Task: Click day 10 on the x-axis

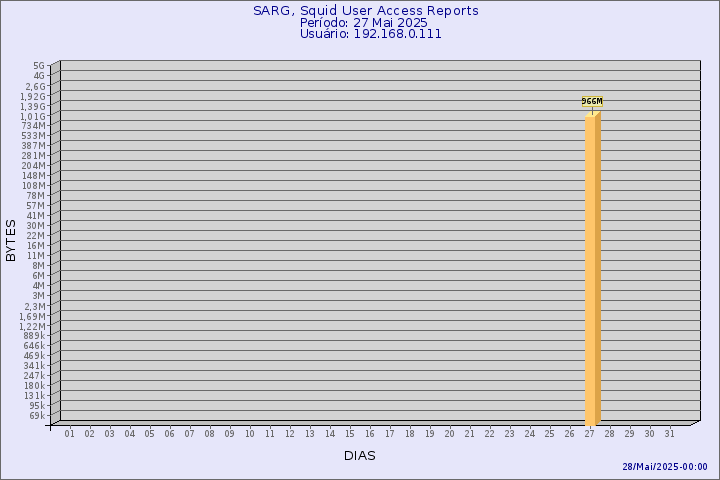Action: point(249,434)
